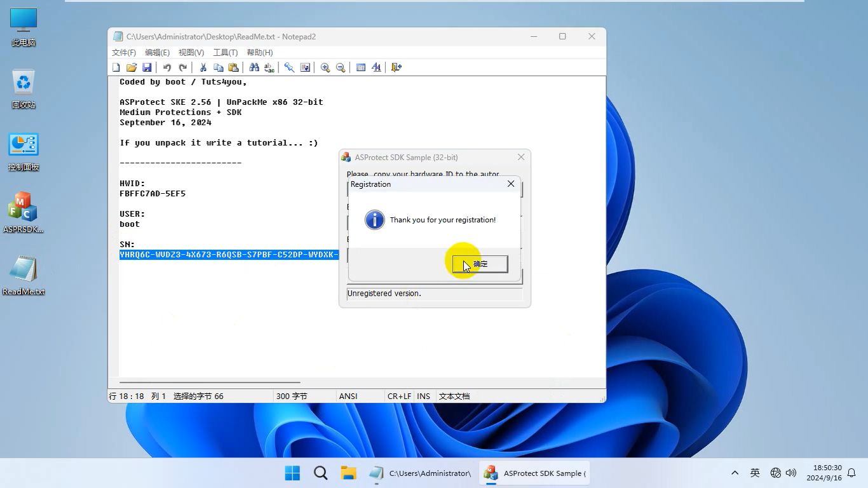Switch to Notepad2 taskbar item
The height and width of the screenshot is (488, 868).
pyautogui.click(x=421, y=473)
